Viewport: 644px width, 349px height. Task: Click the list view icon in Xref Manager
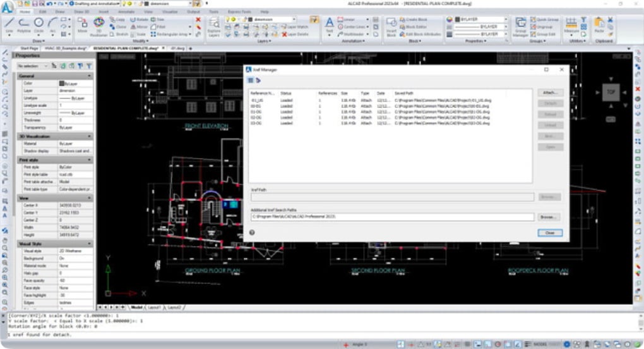[x=251, y=80]
